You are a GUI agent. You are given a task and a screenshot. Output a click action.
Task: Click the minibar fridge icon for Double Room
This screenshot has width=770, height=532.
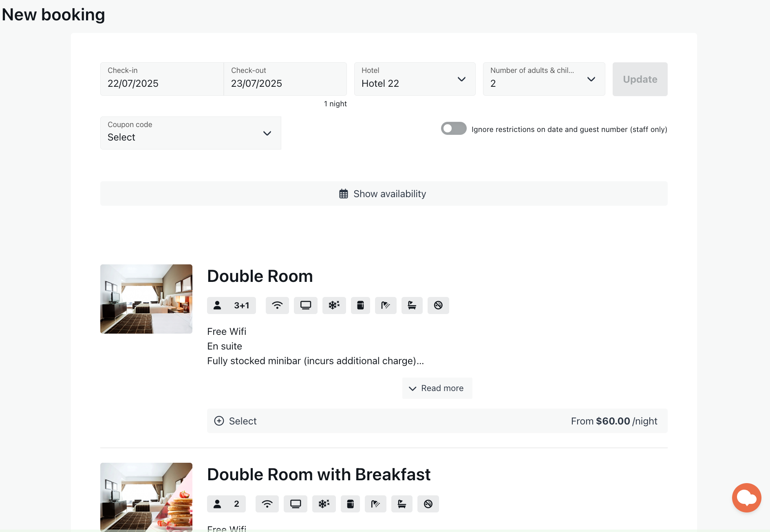click(360, 306)
